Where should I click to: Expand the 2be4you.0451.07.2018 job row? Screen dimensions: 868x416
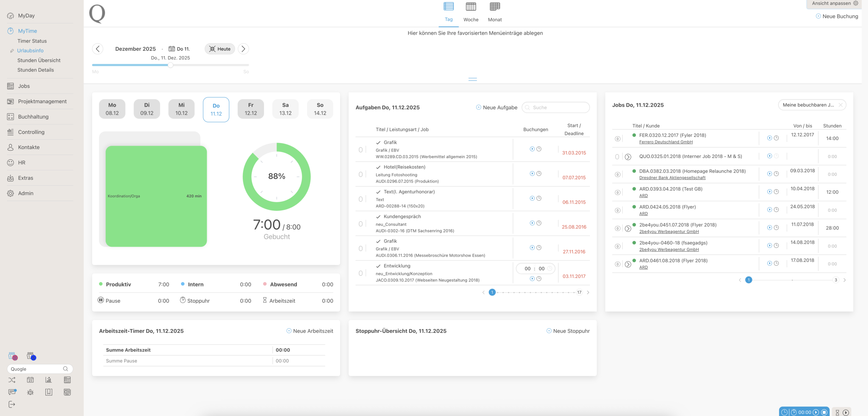(628, 229)
